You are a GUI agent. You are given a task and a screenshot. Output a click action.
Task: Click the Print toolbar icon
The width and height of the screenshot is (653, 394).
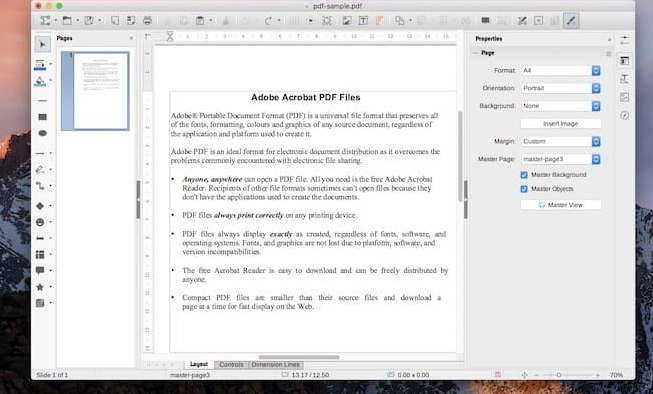[x=147, y=20]
